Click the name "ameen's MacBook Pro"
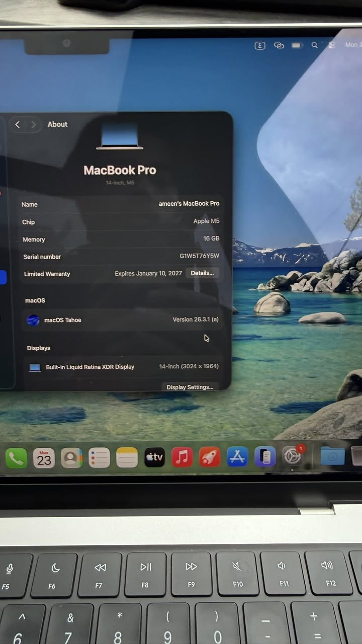This screenshot has width=362, height=644. (x=189, y=204)
